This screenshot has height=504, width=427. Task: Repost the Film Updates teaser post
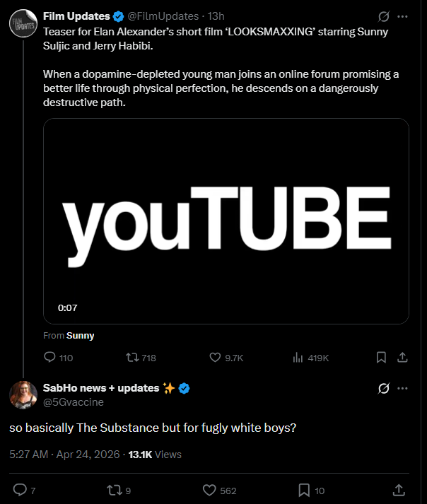coord(131,358)
